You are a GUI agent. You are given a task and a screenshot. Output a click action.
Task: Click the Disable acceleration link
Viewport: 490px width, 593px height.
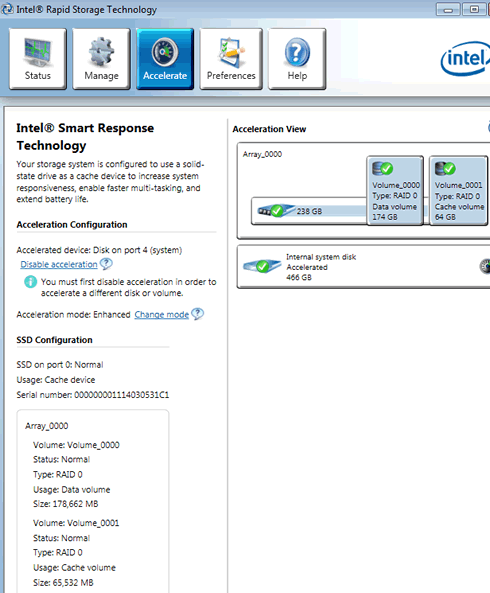tap(59, 264)
